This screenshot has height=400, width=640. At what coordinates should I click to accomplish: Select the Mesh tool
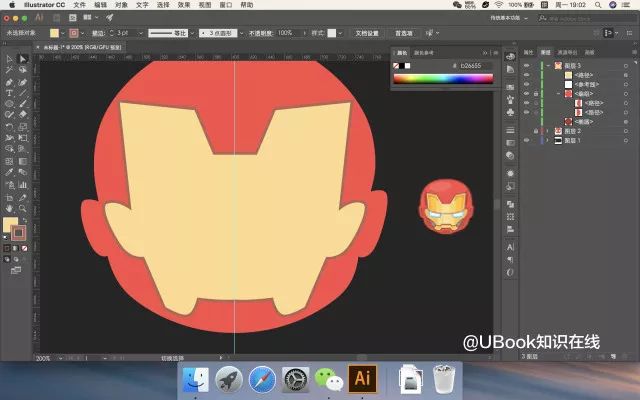pos(9,161)
